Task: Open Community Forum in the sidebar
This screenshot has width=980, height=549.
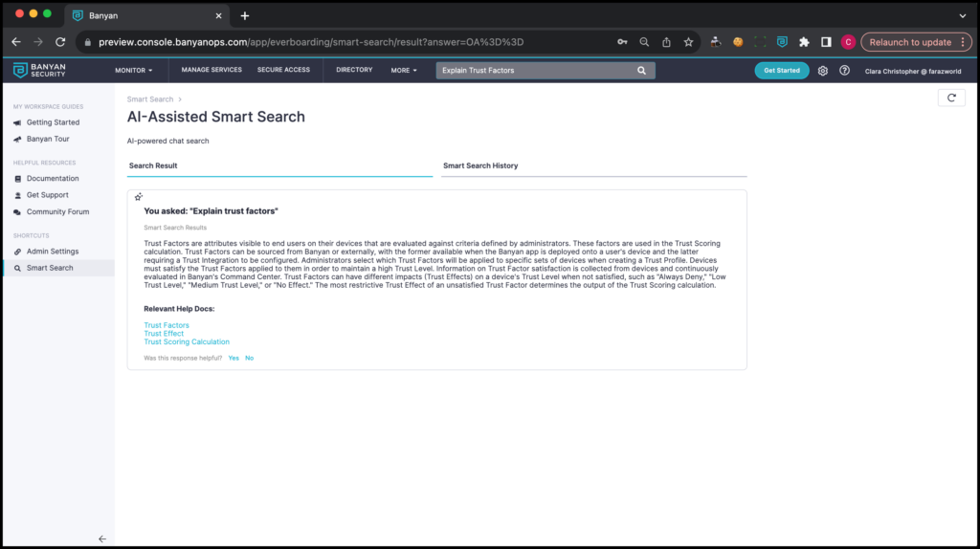Action: tap(57, 211)
